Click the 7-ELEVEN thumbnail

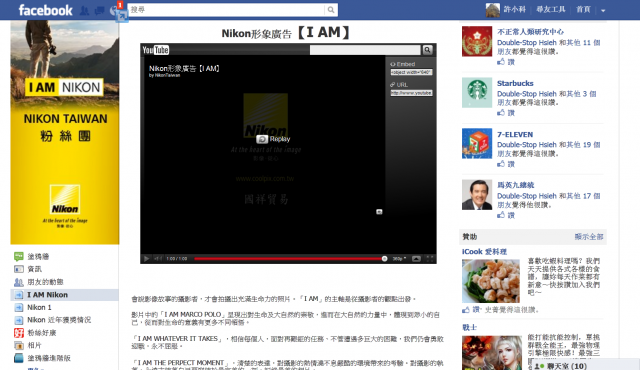tap(477, 144)
